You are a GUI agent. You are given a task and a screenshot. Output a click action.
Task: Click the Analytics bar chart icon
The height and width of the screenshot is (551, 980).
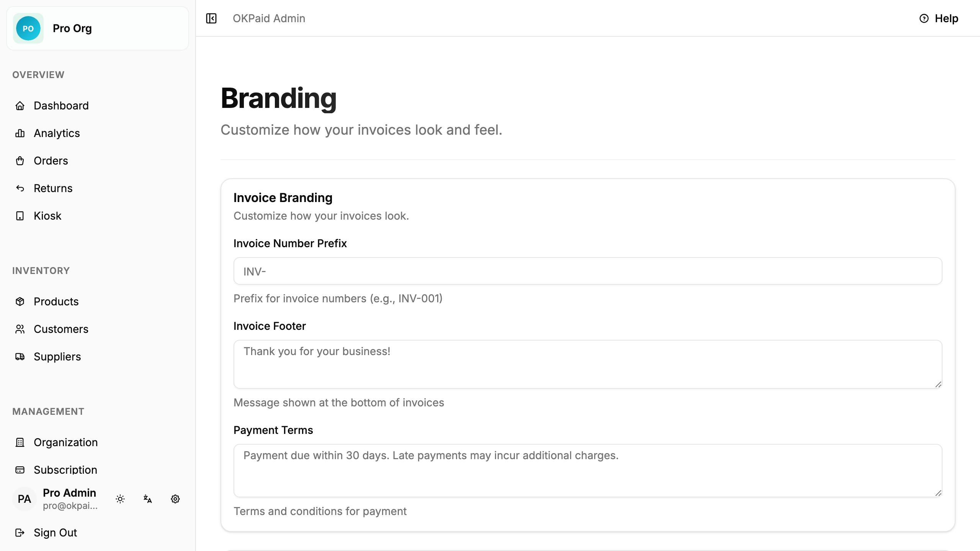pyautogui.click(x=20, y=133)
